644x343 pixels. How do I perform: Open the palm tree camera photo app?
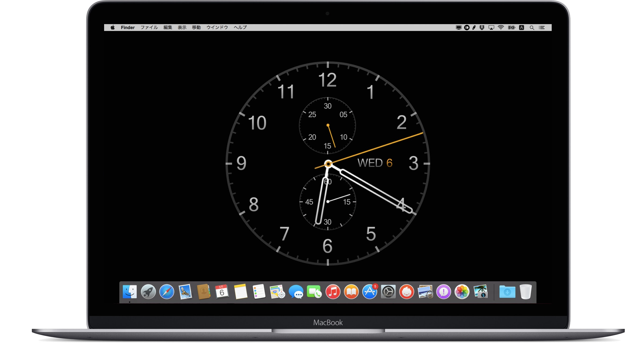tap(481, 292)
